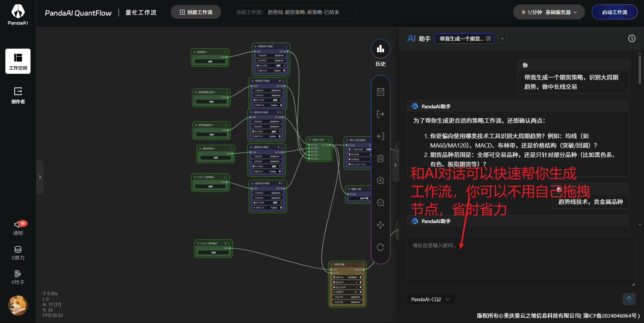Select the 帮我生成一个期货 chat tab
Screen dimensions: 644x323
(461, 39)
